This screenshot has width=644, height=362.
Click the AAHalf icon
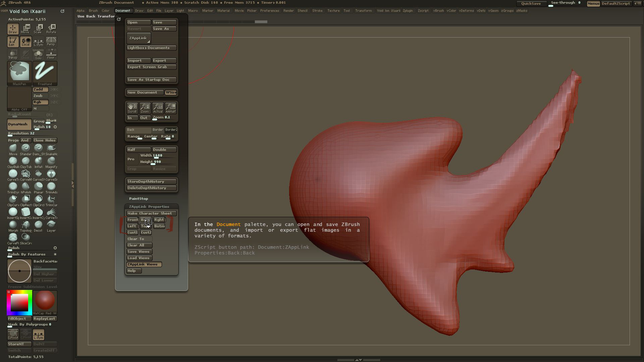[x=170, y=108]
